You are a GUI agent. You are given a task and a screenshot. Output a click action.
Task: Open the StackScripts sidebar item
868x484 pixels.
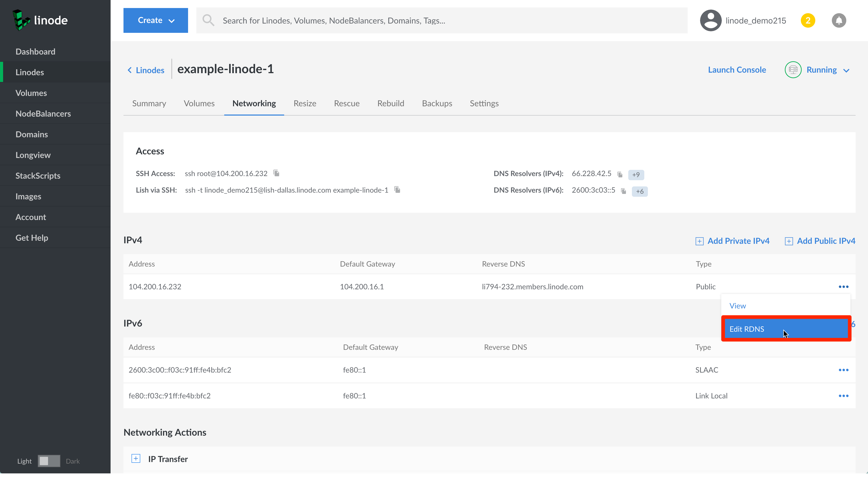click(38, 175)
